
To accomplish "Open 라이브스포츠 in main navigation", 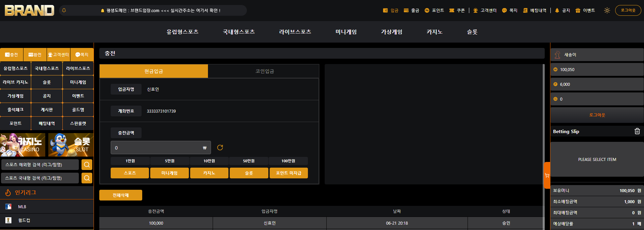I will click(295, 32).
